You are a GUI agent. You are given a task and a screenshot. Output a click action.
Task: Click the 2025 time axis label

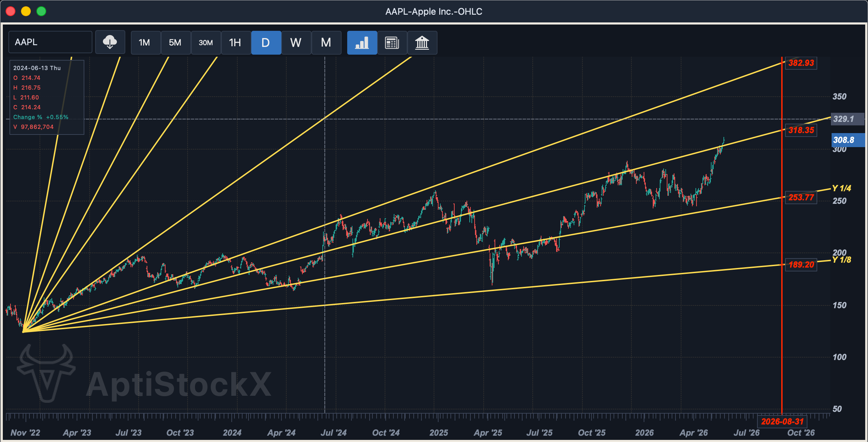tap(439, 433)
